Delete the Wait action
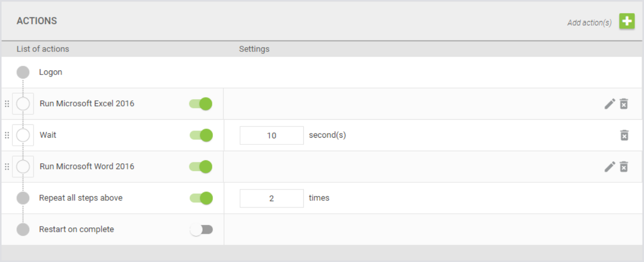The height and width of the screenshot is (262, 644). (x=624, y=135)
